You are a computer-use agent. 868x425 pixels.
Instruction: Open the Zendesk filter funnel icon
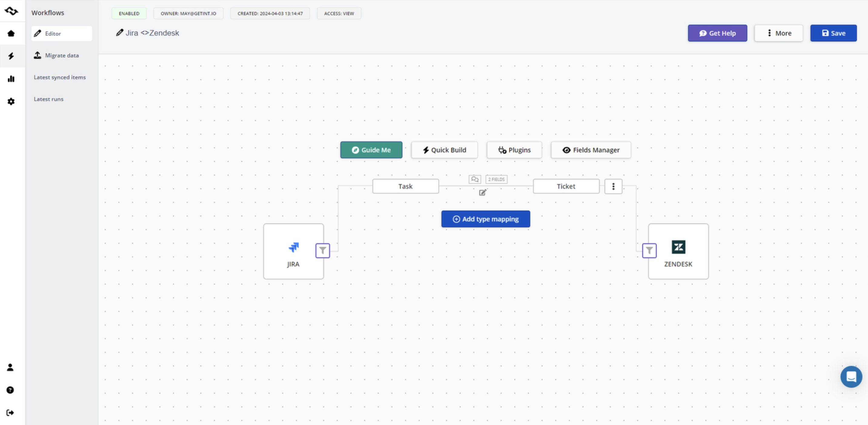(649, 251)
